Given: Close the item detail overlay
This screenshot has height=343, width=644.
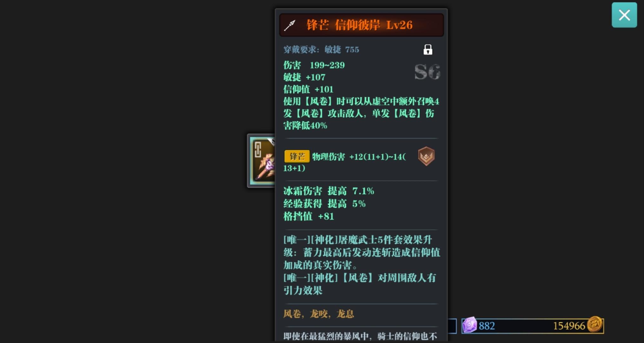Looking at the screenshot, I should (624, 15).
